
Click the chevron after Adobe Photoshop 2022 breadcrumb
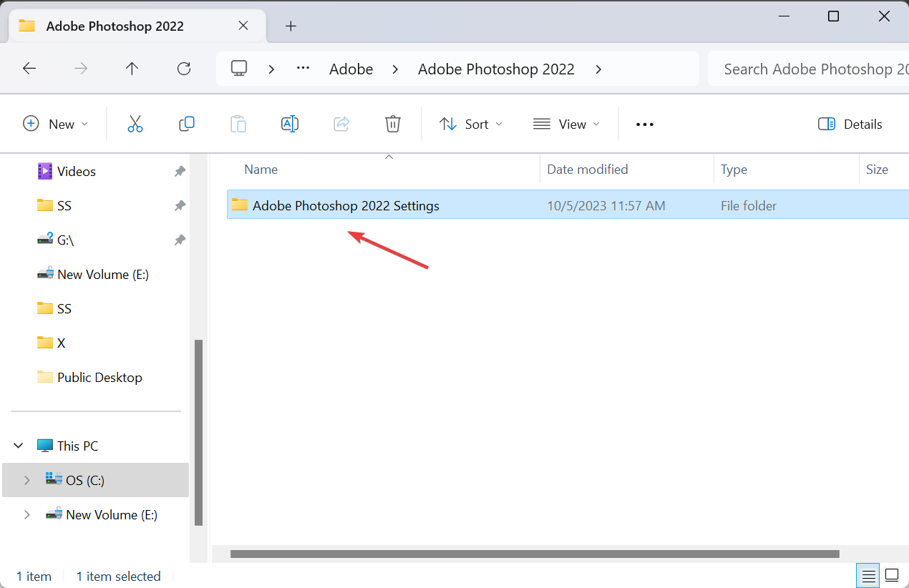598,69
